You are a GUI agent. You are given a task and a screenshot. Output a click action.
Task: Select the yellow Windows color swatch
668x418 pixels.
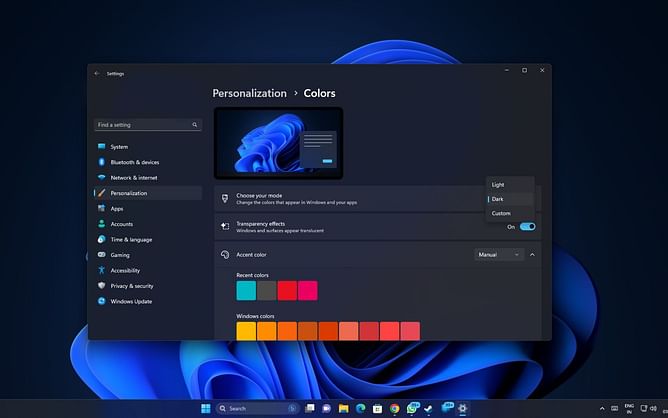point(246,331)
